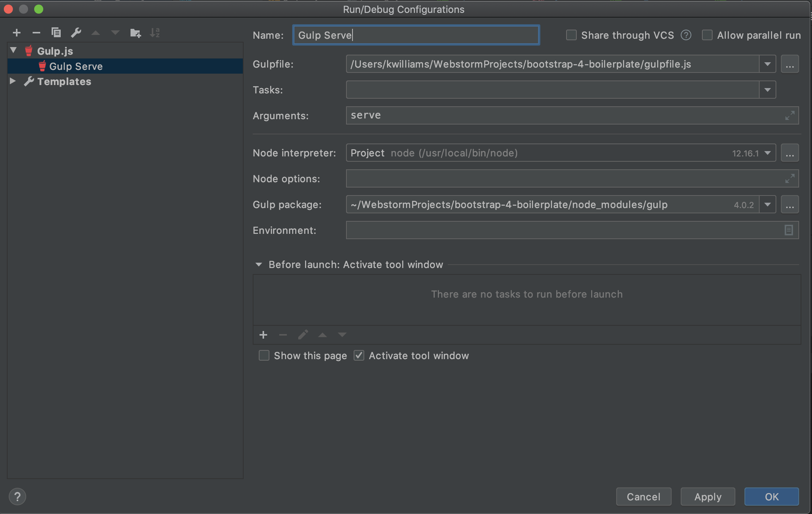Enable Share through VCS checkbox
This screenshot has width=812, height=514.
(x=571, y=35)
